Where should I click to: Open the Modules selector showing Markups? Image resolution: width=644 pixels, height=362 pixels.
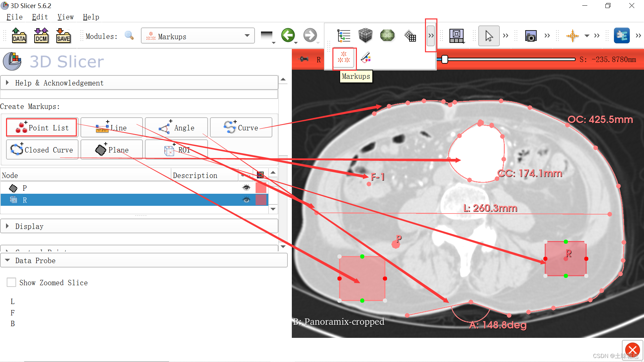click(x=197, y=36)
